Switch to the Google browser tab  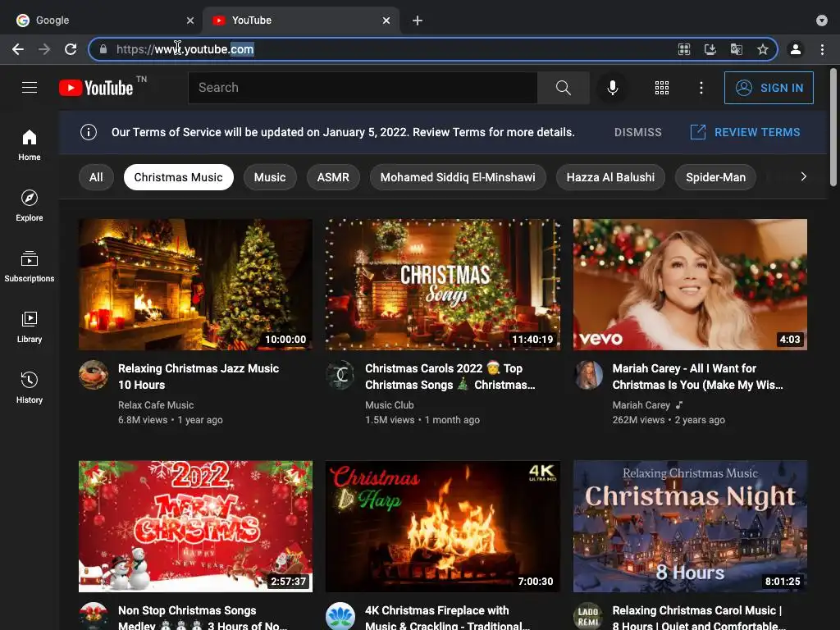tap(102, 21)
